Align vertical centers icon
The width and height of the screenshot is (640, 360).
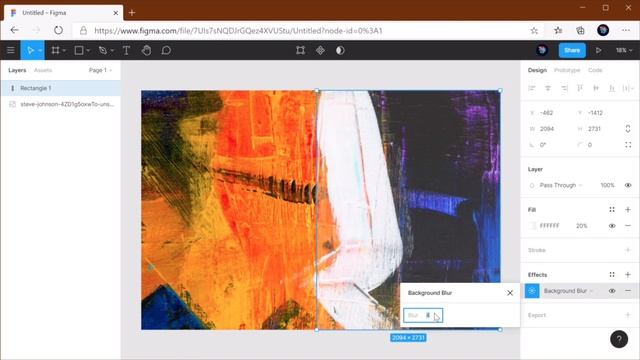[596, 88]
